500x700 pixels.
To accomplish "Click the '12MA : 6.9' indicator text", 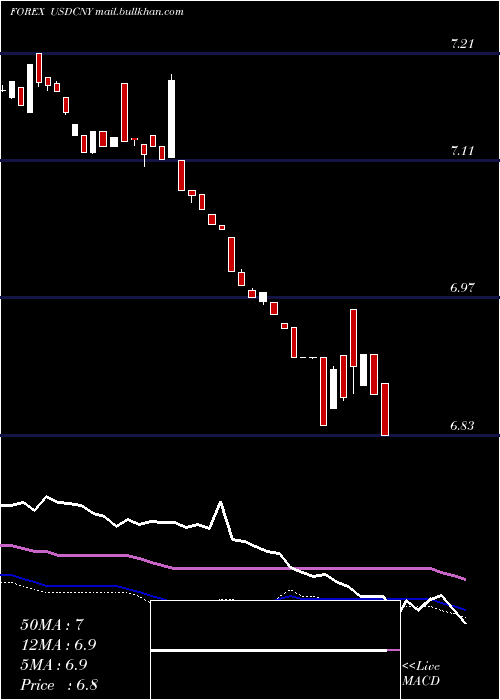I will 58,645.
